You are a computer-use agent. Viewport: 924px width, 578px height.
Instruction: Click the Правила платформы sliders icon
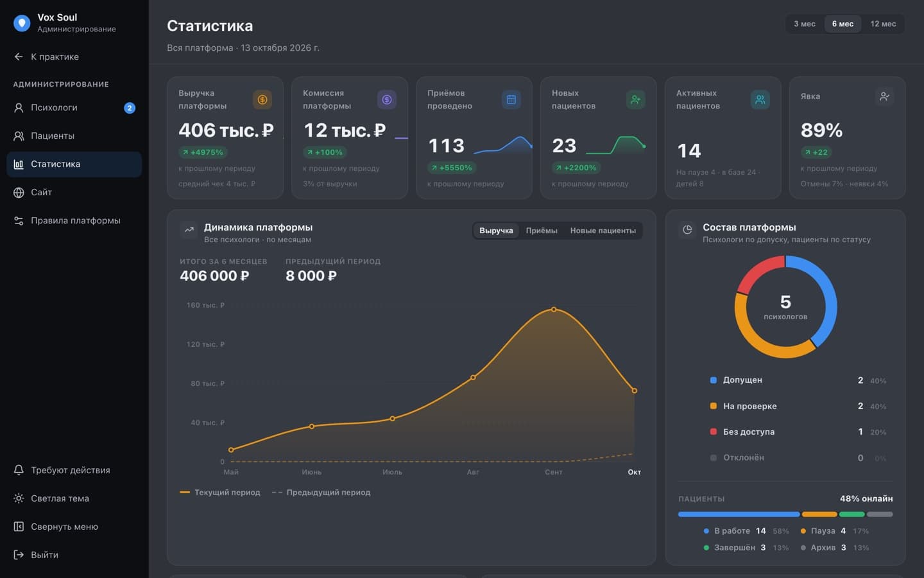pos(19,221)
